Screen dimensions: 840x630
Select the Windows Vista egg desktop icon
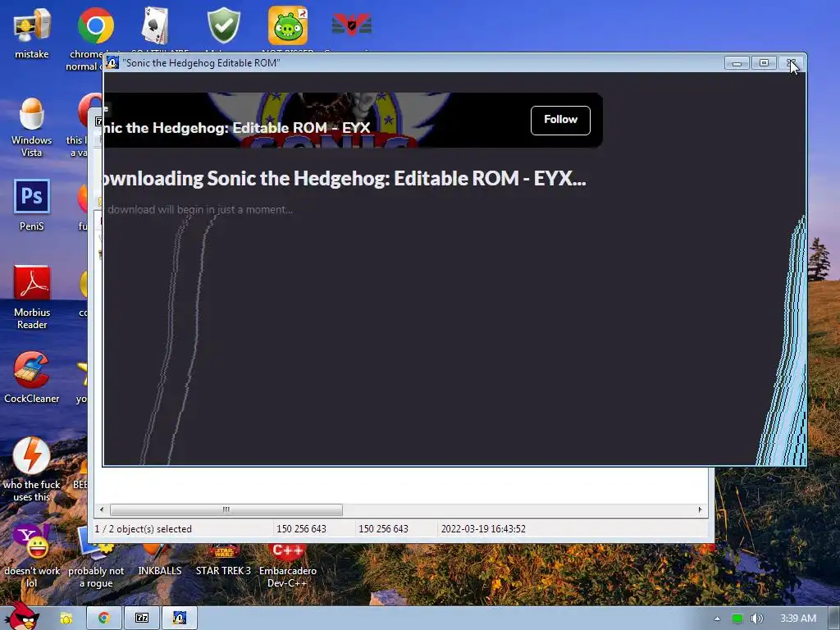(32, 113)
